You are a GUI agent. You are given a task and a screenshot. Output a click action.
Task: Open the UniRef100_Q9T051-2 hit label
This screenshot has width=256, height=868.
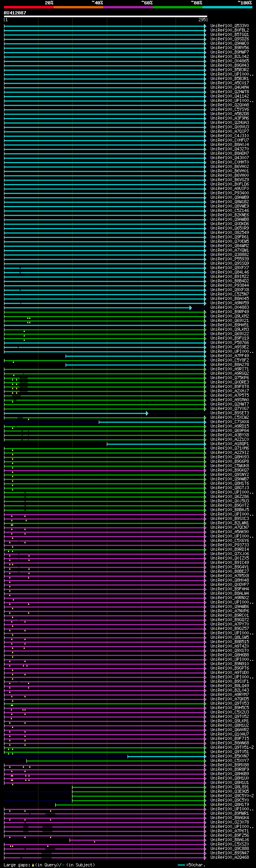click(232, 747)
